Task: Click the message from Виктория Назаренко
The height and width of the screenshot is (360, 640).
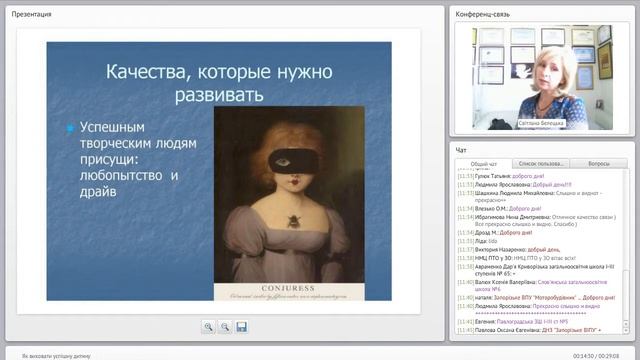Action: (509, 249)
